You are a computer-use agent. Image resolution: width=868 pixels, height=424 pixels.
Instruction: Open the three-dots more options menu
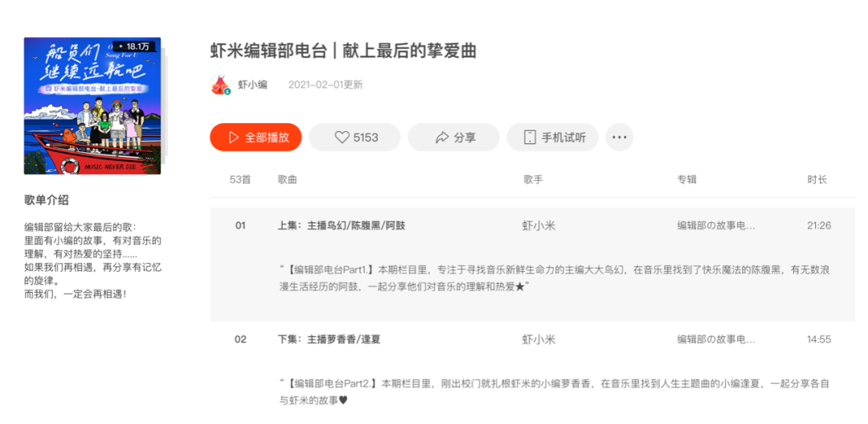point(619,138)
